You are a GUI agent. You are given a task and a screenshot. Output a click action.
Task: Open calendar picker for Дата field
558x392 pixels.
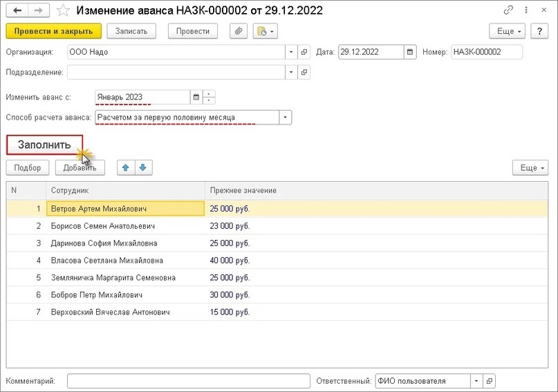click(410, 52)
